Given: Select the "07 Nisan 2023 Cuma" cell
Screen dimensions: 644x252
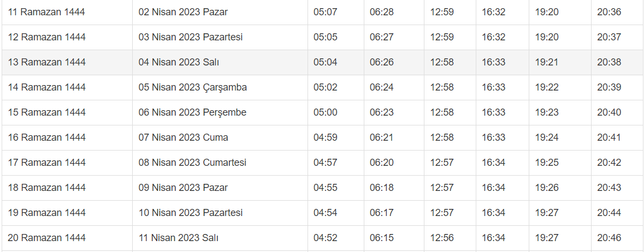Looking at the screenshot, I should (183, 137).
